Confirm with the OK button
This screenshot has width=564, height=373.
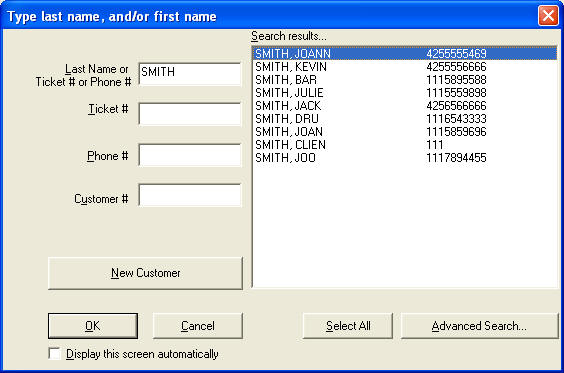(x=93, y=326)
